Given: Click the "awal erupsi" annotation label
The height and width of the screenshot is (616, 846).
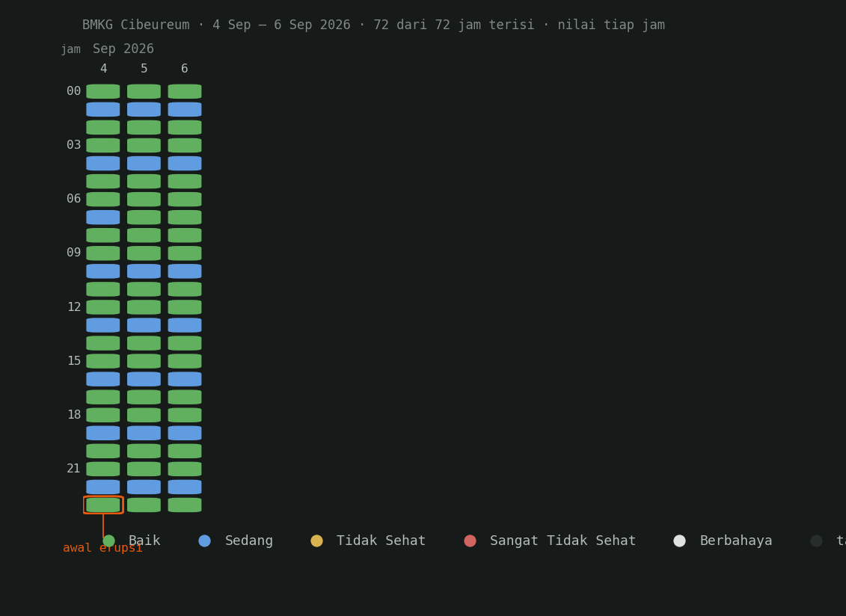Looking at the screenshot, I should [102, 548].
